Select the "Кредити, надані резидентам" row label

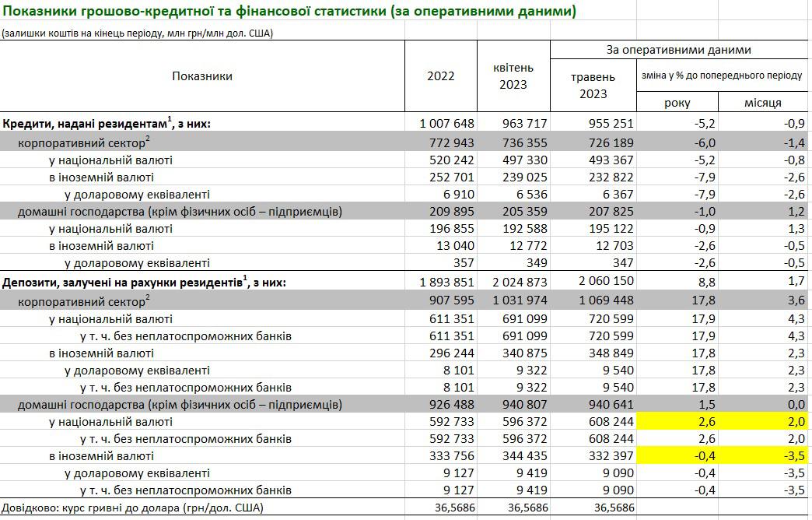point(107,123)
